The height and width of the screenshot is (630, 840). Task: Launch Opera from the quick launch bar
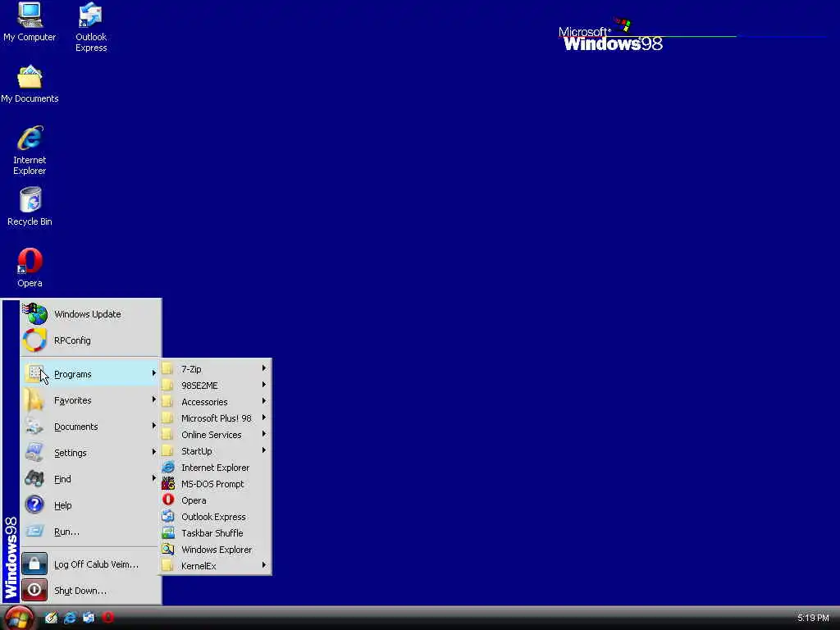coord(107,618)
